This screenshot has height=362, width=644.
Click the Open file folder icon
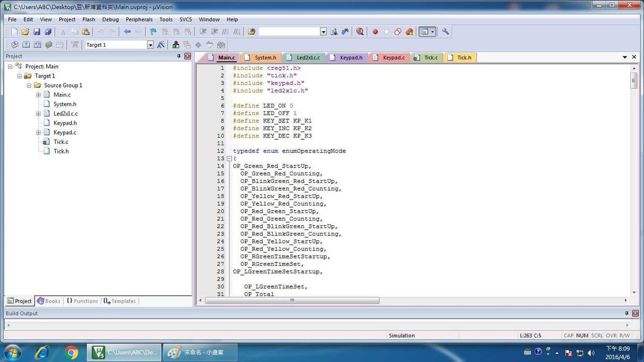click(25, 32)
